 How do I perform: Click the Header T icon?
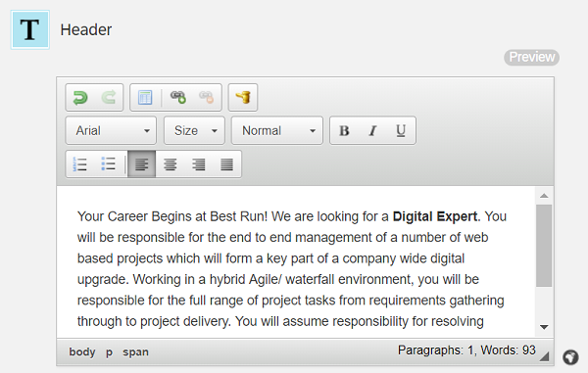pyautogui.click(x=30, y=30)
